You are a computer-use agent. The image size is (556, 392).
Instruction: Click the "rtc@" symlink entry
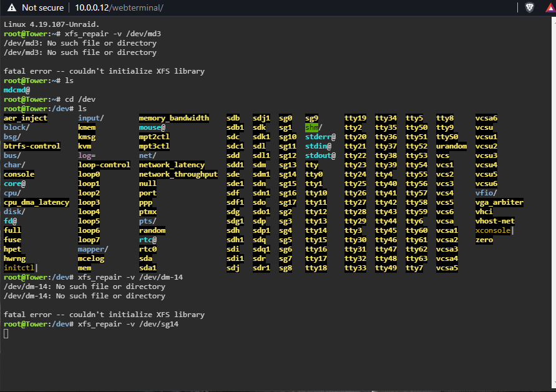pos(148,240)
